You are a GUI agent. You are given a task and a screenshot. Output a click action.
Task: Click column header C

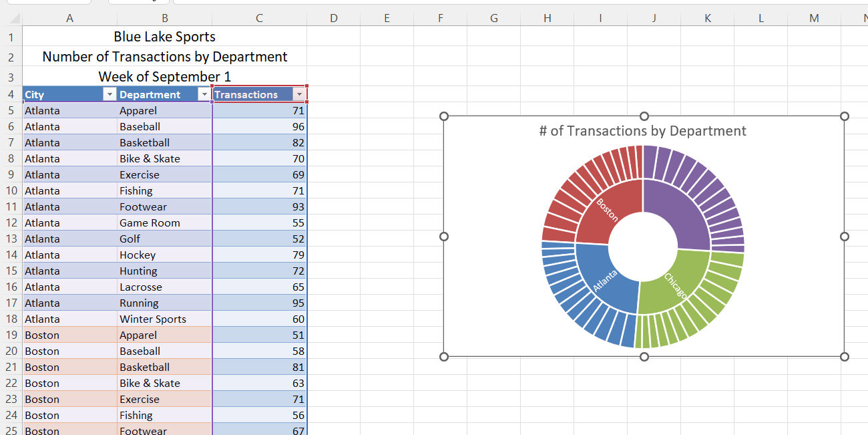click(259, 19)
